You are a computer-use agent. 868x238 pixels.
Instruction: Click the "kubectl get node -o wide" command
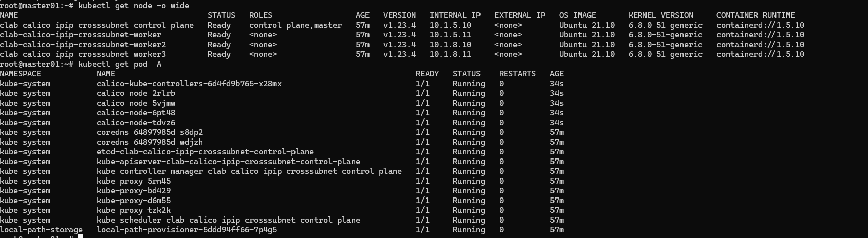(x=134, y=6)
